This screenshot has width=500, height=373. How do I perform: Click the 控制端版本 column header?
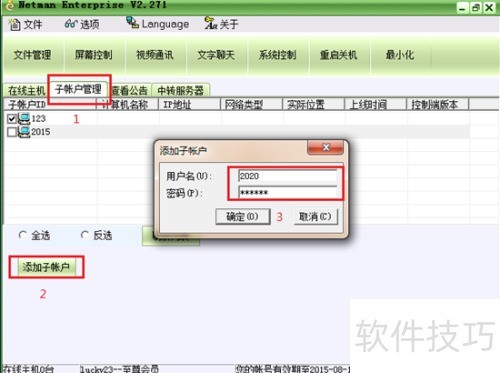pos(438,104)
